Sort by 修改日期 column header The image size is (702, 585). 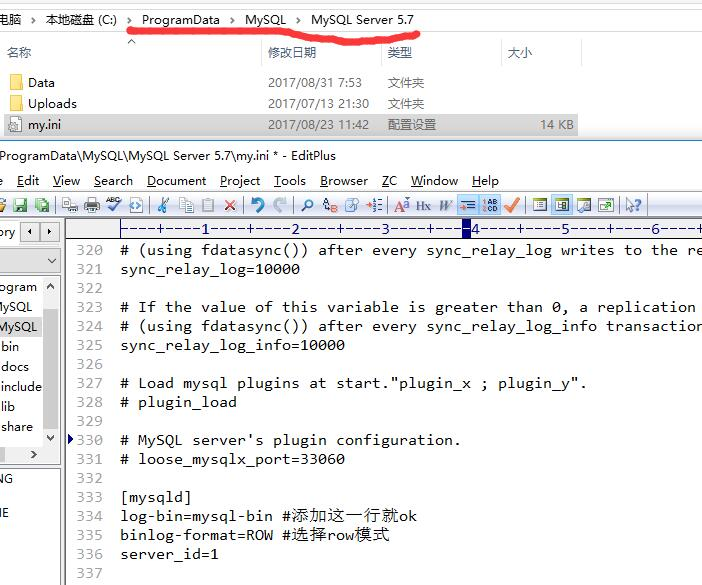[x=292, y=53]
